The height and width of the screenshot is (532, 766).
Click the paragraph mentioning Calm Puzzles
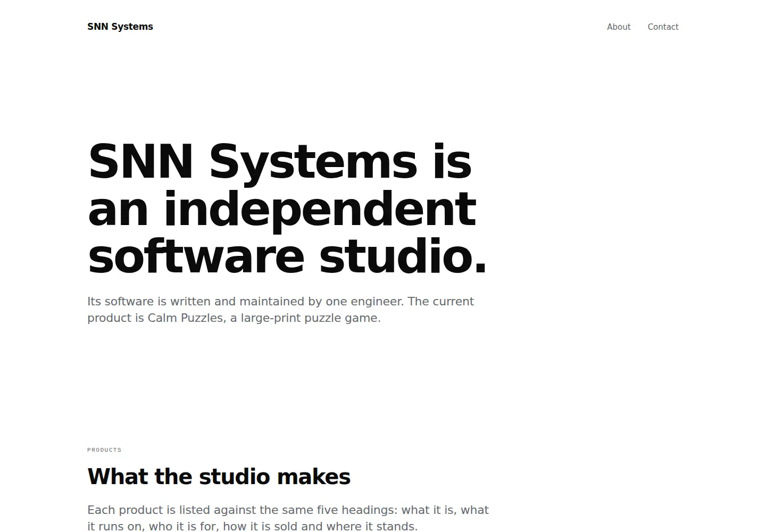(x=280, y=310)
